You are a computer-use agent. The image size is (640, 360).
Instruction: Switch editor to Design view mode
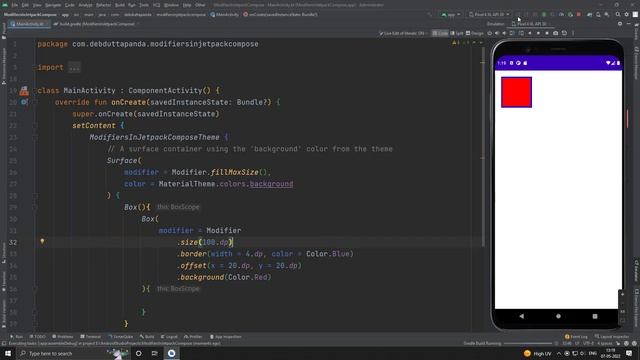(x=475, y=33)
